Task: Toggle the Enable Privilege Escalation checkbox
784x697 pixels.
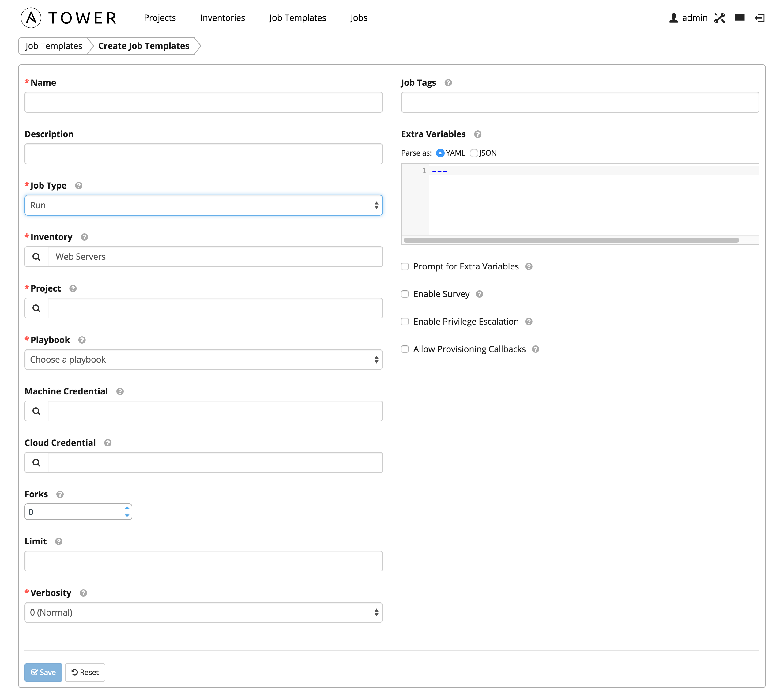Action: click(x=405, y=321)
